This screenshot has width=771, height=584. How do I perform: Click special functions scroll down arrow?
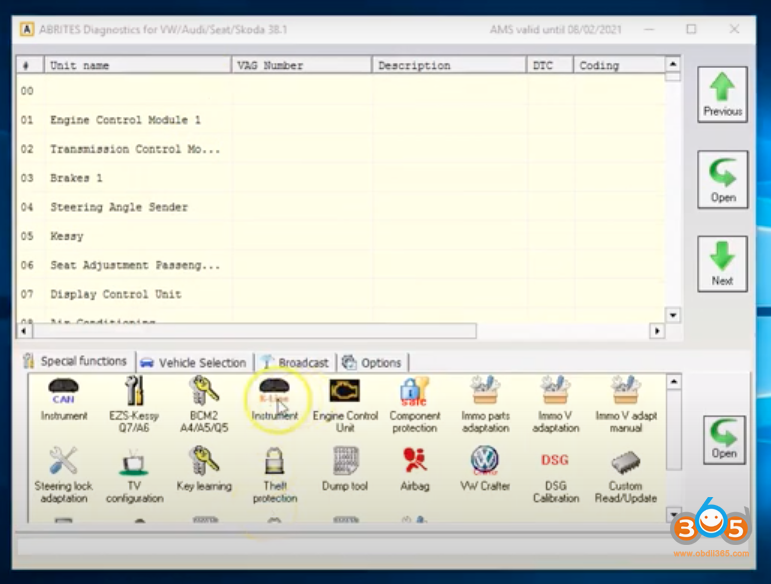click(674, 514)
